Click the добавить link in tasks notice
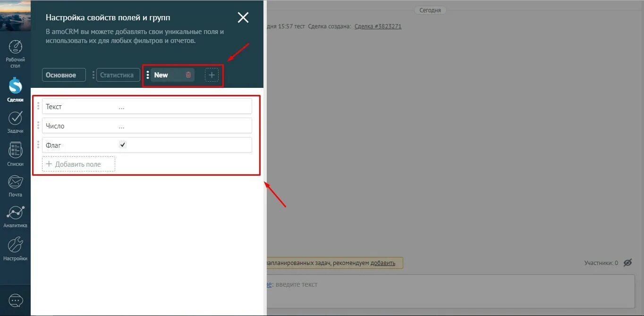Viewport: 644px width, 316px height. (x=383, y=263)
